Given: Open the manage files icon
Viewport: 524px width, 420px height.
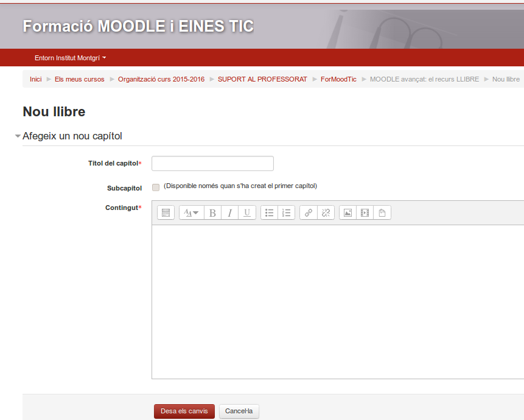Looking at the screenshot, I should [382, 213].
